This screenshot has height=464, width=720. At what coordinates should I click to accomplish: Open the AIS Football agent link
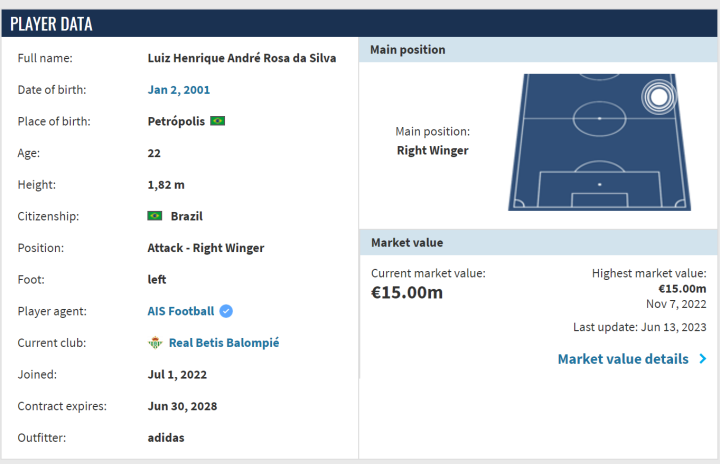(x=181, y=311)
